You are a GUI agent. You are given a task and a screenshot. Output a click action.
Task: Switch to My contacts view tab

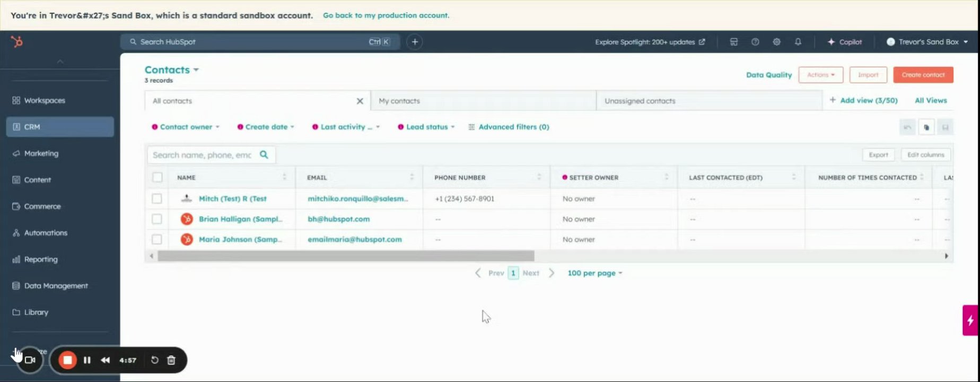tap(483, 101)
